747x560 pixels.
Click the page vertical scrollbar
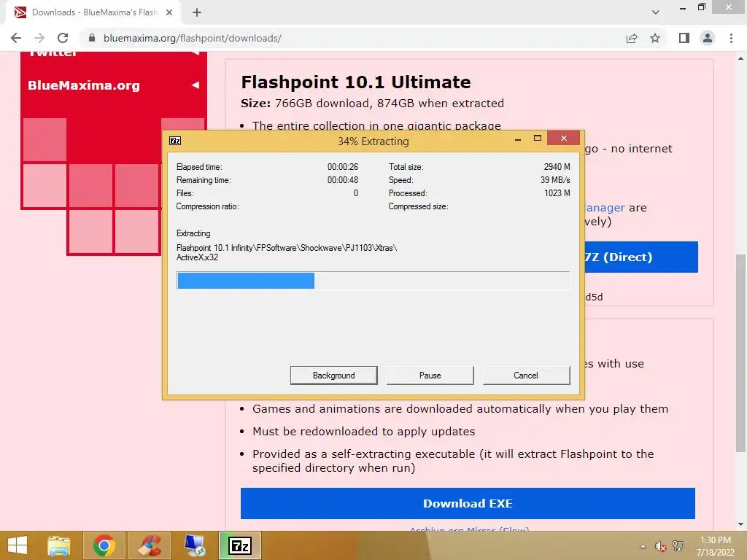coord(741,354)
